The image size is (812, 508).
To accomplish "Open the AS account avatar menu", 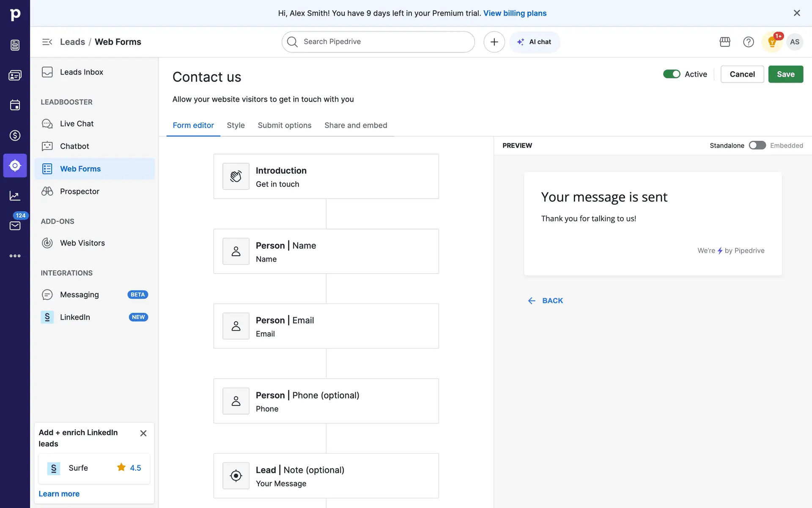I will (x=795, y=42).
